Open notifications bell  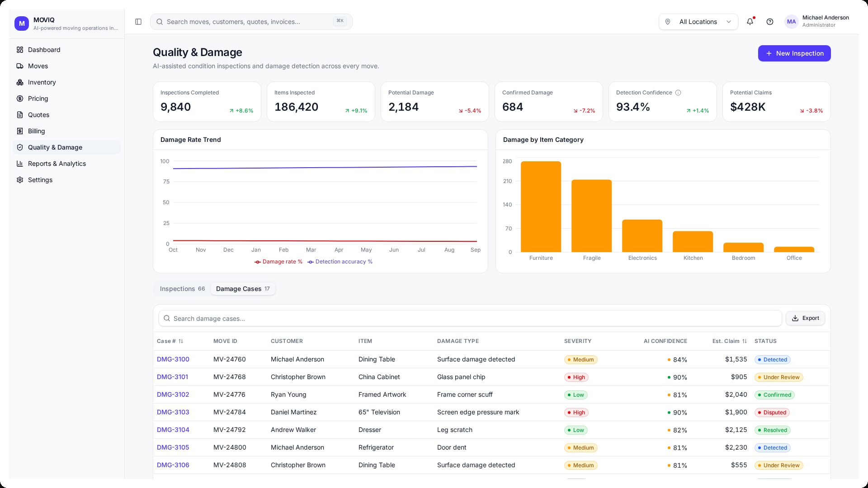(750, 22)
